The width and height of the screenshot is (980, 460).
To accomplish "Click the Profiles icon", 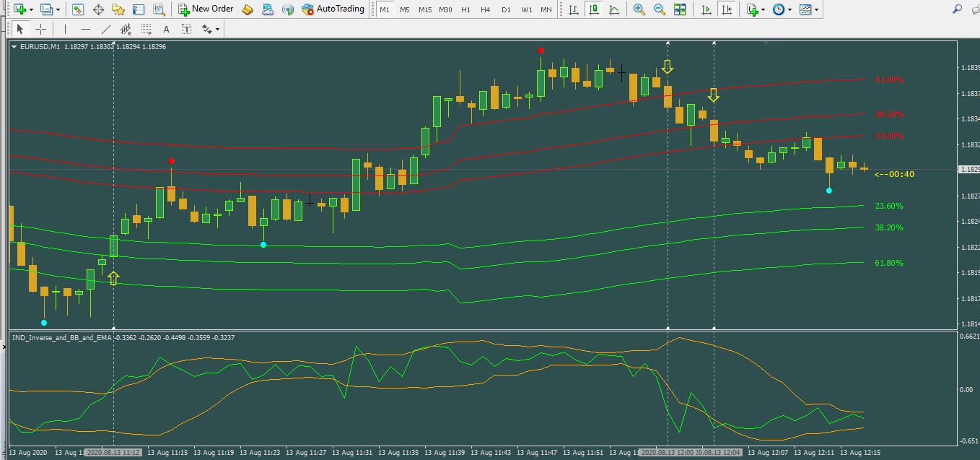I will [46, 9].
